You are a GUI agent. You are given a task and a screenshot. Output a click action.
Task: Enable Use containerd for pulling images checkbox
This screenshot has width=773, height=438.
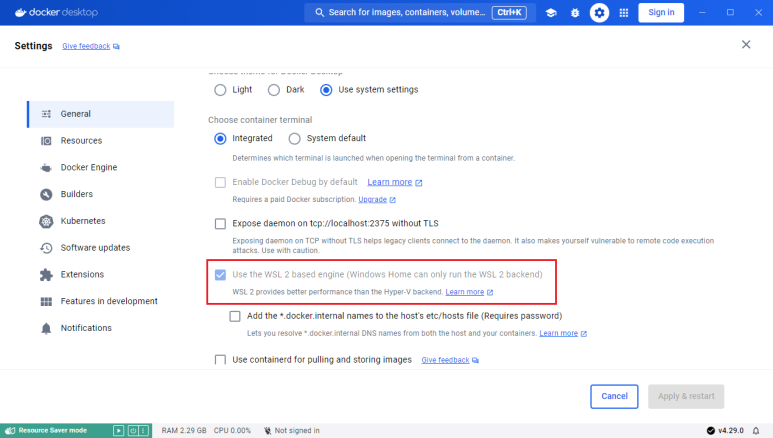click(220, 360)
